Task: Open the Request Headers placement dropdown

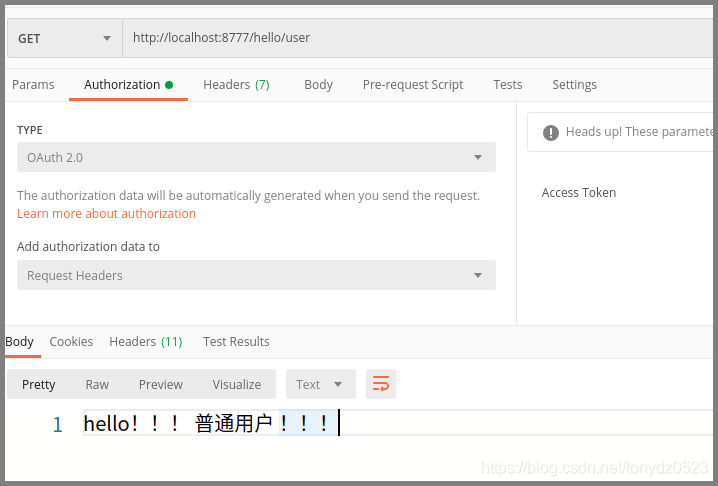Action: pyautogui.click(x=256, y=275)
